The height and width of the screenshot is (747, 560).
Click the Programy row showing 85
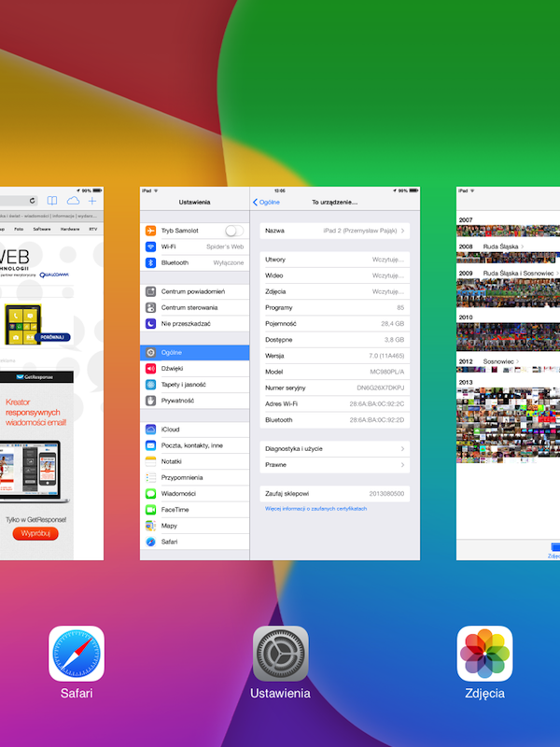coord(335,308)
